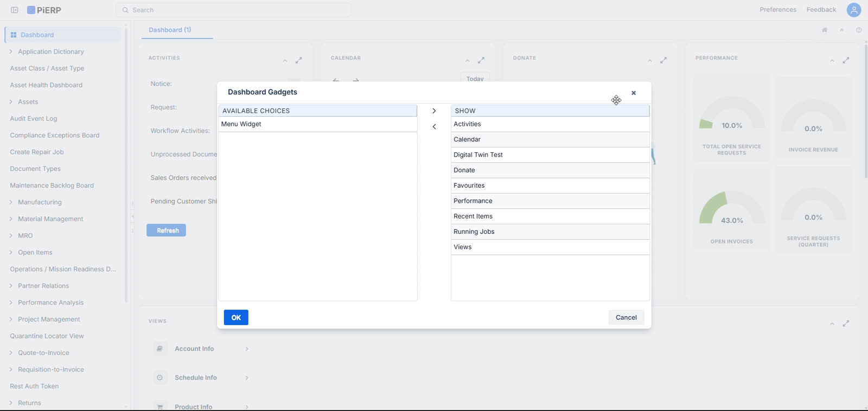Confirm with the OK button
Screen dimensions: 868x411
pyautogui.click(x=236, y=317)
